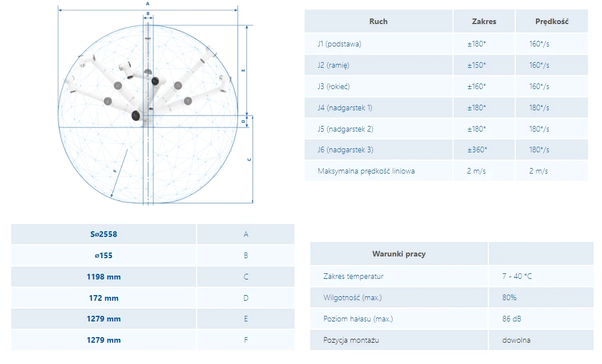Click the 172 mm dimension value
The height and width of the screenshot is (364, 602).
[x=104, y=298]
